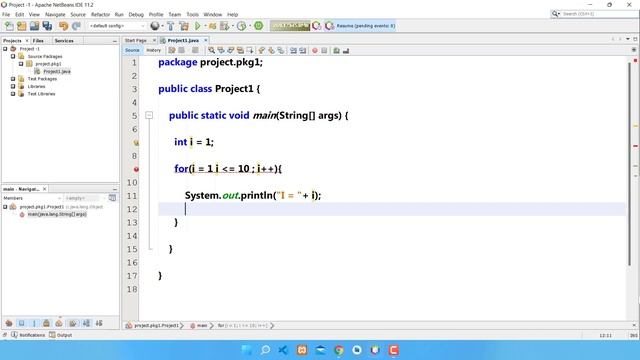
Task: Toggle Sort by Name in navigator
Action: pos(86,323)
